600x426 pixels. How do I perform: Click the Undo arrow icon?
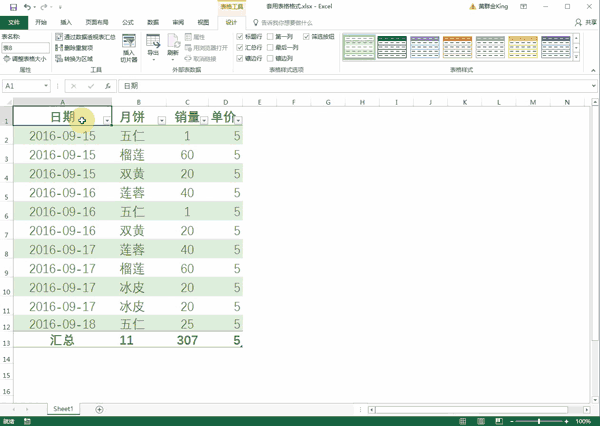pos(26,7)
